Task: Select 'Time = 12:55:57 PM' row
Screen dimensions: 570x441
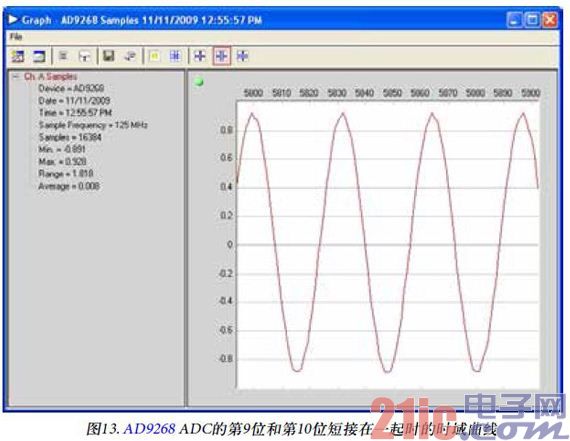Action: point(75,113)
